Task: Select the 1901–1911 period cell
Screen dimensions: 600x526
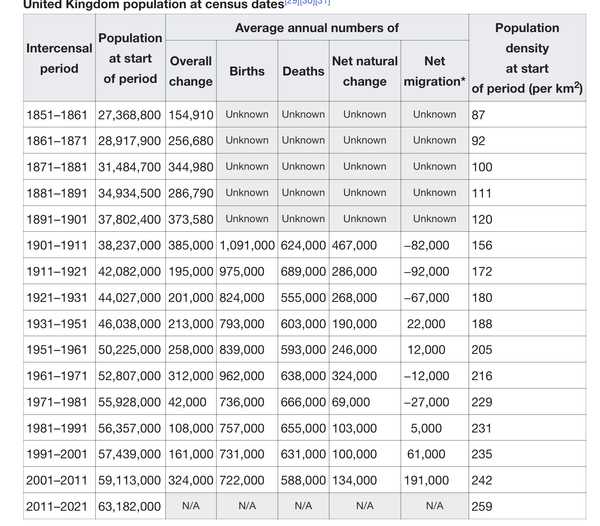Action: 59,245
